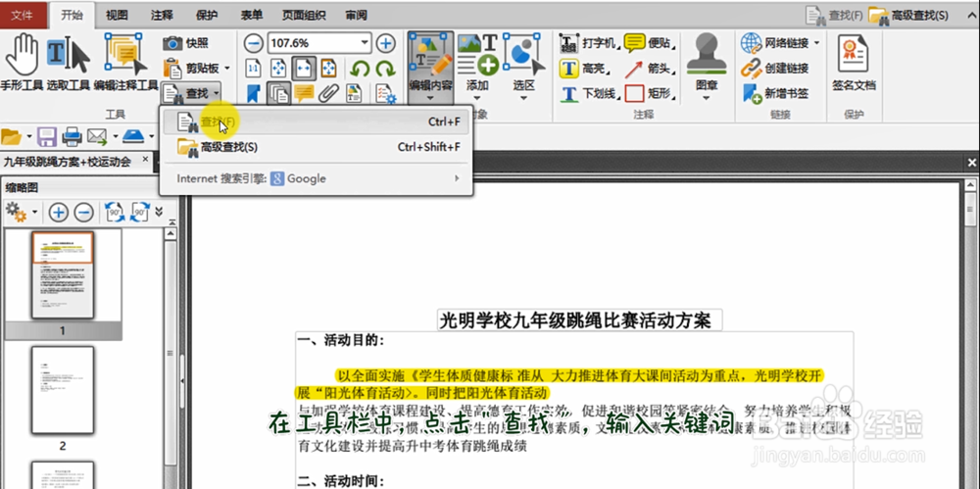Set the view to actual size 1:1
This screenshot has width=980, height=489.
tap(253, 68)
